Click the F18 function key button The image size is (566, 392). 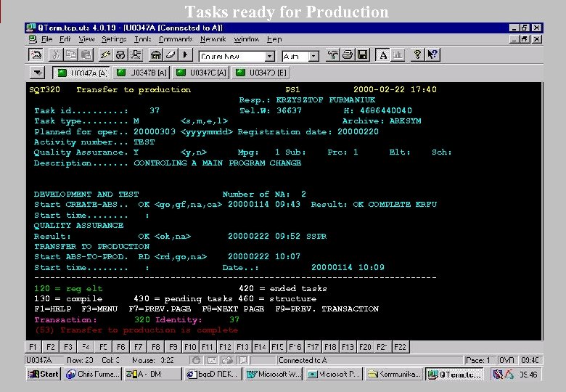tap(330, 347)
